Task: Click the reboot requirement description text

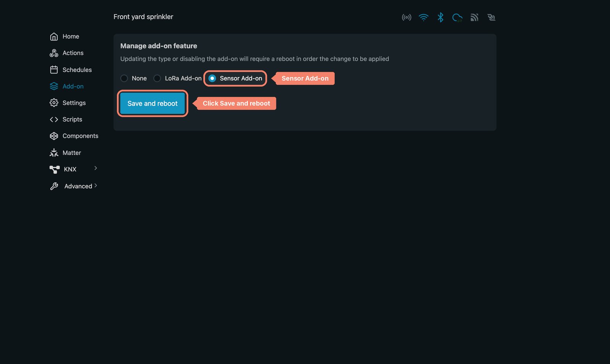Action: click(x=255, y=59)
